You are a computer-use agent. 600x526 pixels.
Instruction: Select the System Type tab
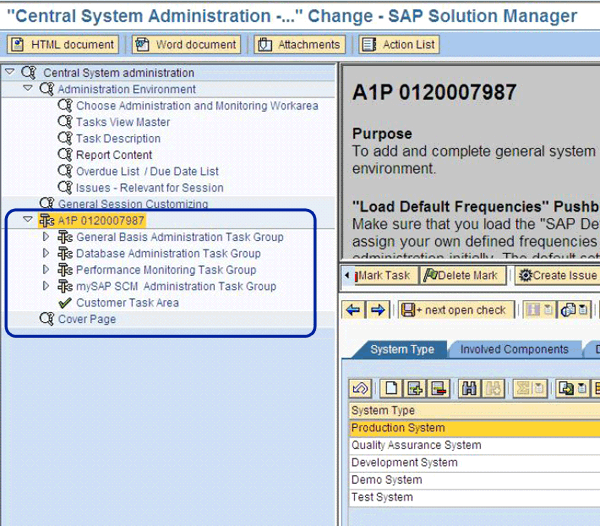401,350
